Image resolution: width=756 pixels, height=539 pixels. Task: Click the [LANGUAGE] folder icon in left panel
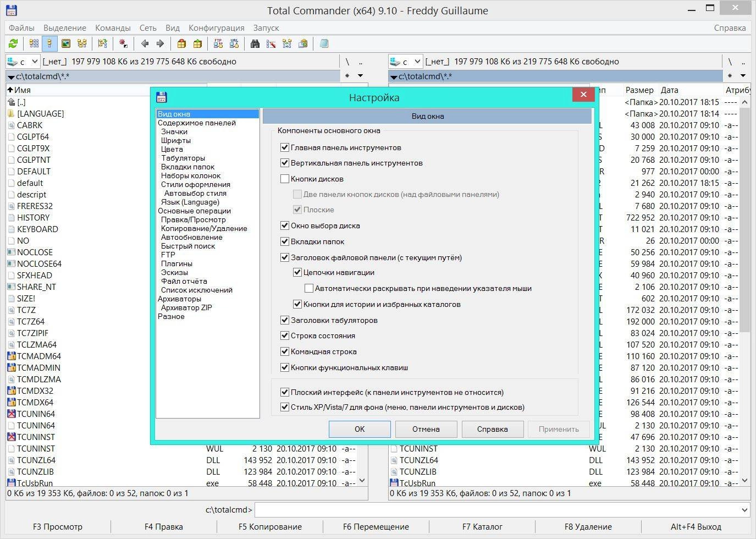coord(12,113)
